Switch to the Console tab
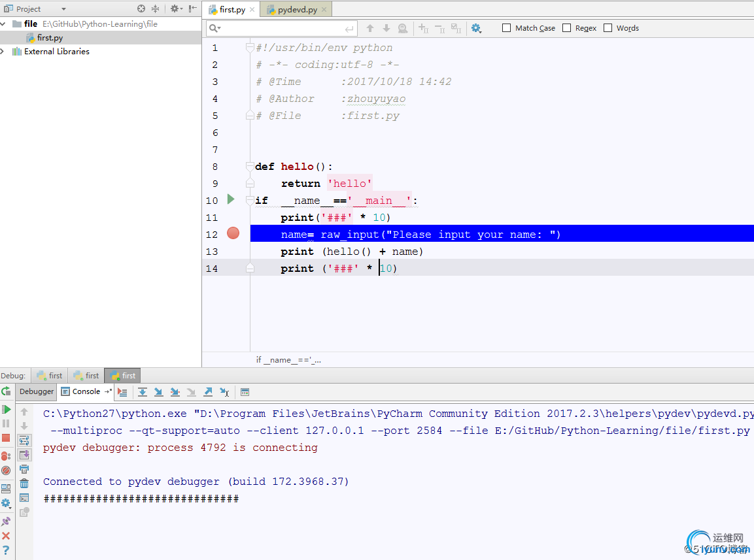The height and width of the screenshot is (560, 754). tap(86, 392)
